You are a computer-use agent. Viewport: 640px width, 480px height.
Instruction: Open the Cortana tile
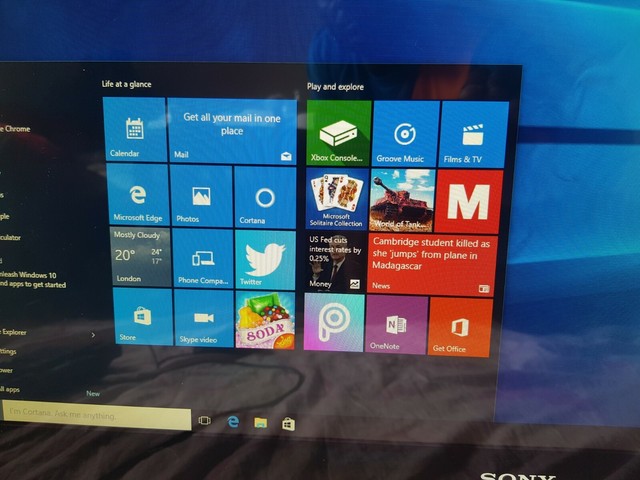tap(265, 198)
